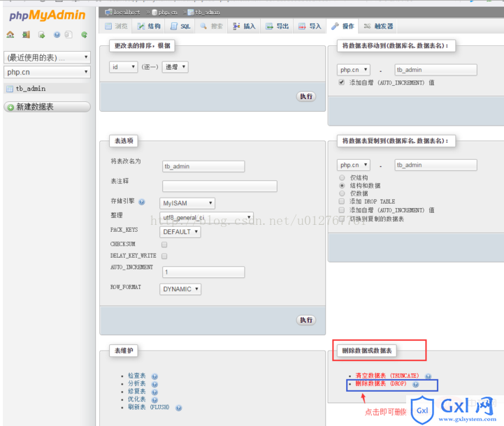Toggle AUTO_INCREMENT checkbox in move table section
Screen dimensions: 504x426
[342, 82]
